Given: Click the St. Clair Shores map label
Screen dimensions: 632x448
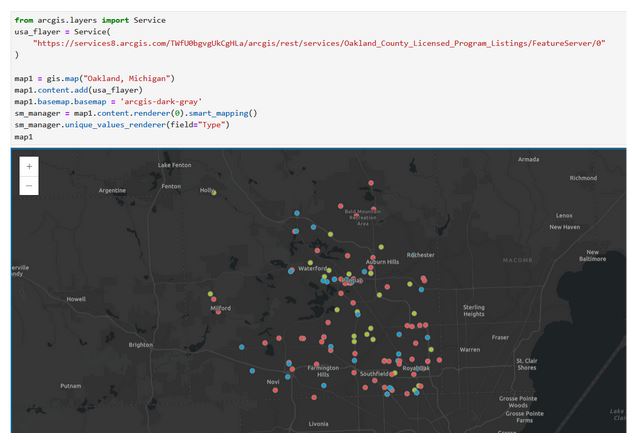Looking at the screenshot, I should [x=527, y=364].
